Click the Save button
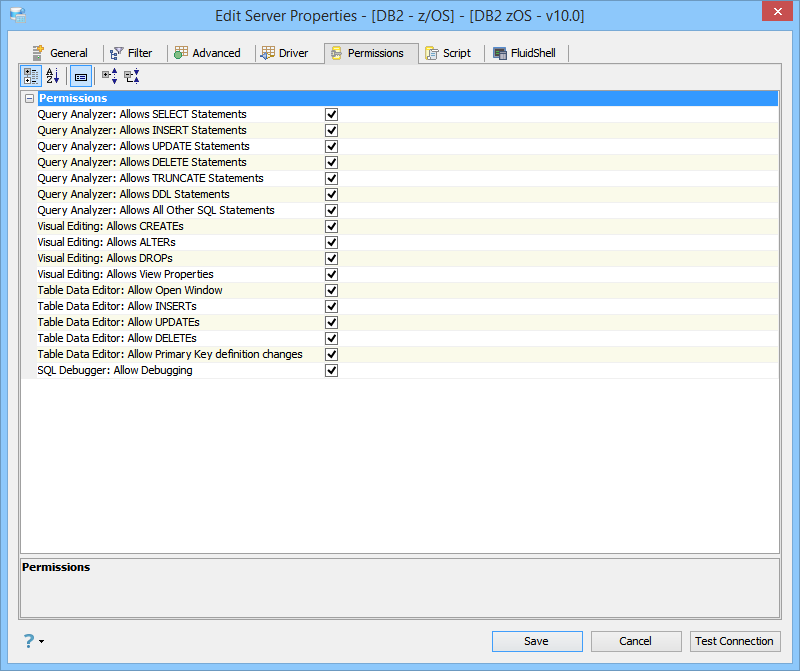Screen dimensions: 800x671 point(537,641)
